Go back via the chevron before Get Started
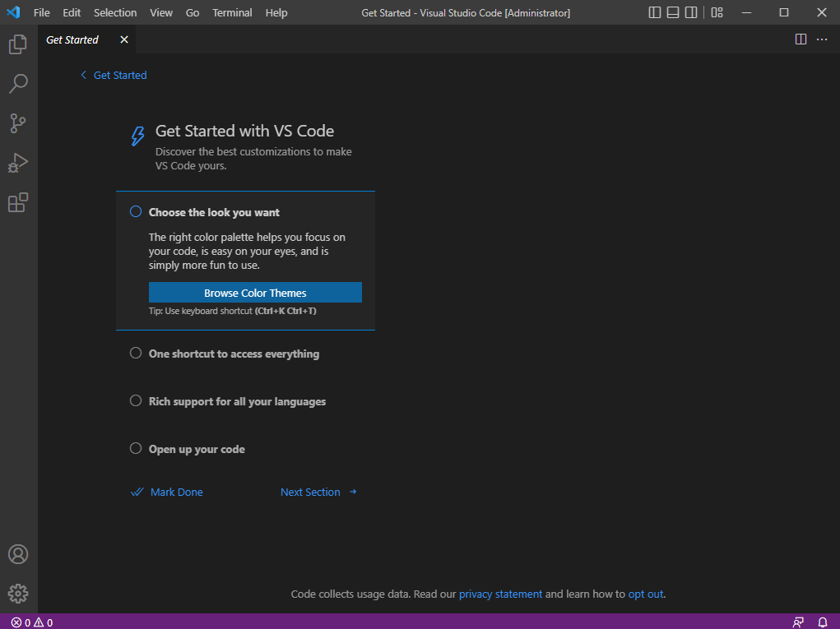Screen dimensions: 840x629 coord(83,75)
